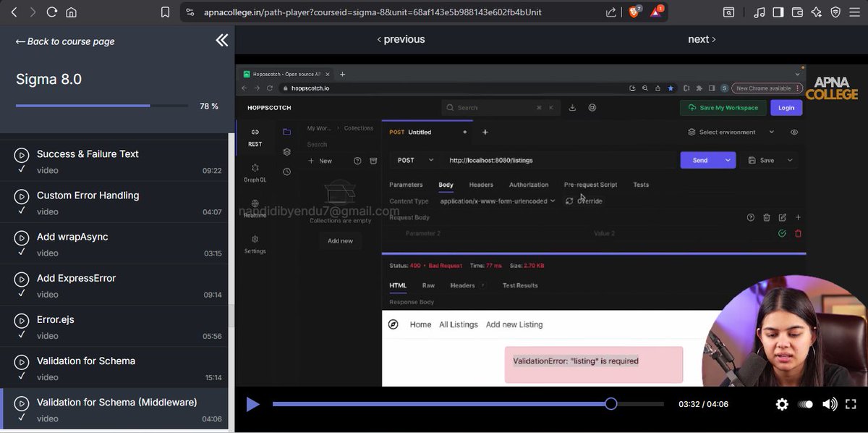Toggle completion check for 15:14 Validation lesson
This screenshot has width=868, height=433.
point(22,375)
